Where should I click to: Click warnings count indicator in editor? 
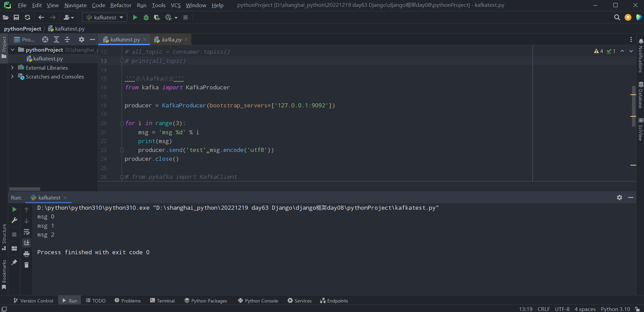tap(598, 51)
